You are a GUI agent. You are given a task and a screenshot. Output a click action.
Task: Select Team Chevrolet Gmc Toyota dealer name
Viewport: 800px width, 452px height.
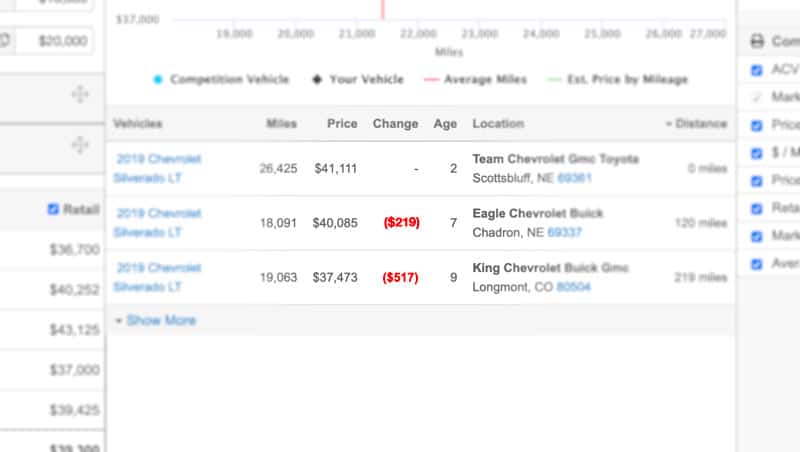tap(556, 159)
